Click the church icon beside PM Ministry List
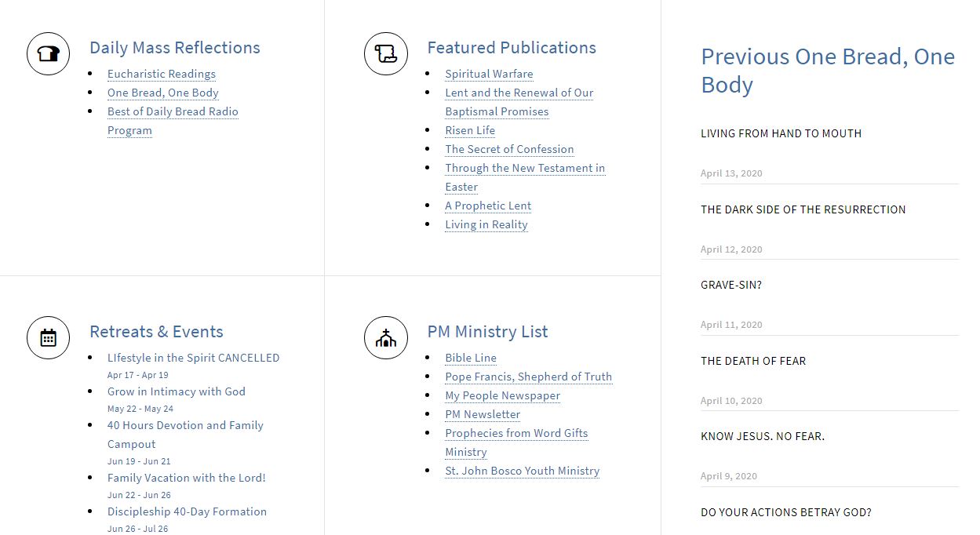Screen dimensions: 980x535 coord(386,338)
